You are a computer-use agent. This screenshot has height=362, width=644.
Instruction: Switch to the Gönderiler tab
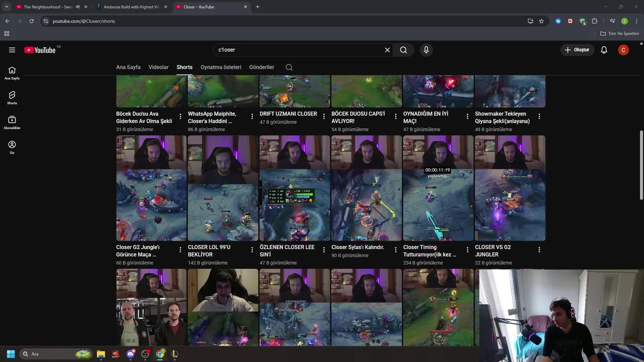262,67
